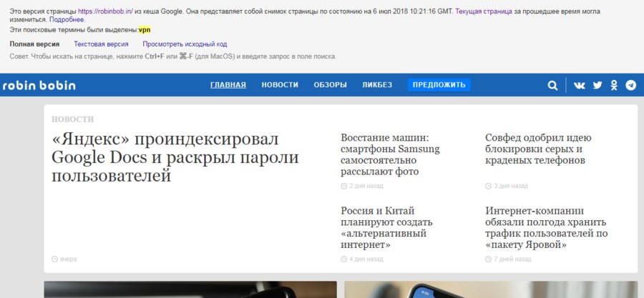Open the VK social page icon

579,85
